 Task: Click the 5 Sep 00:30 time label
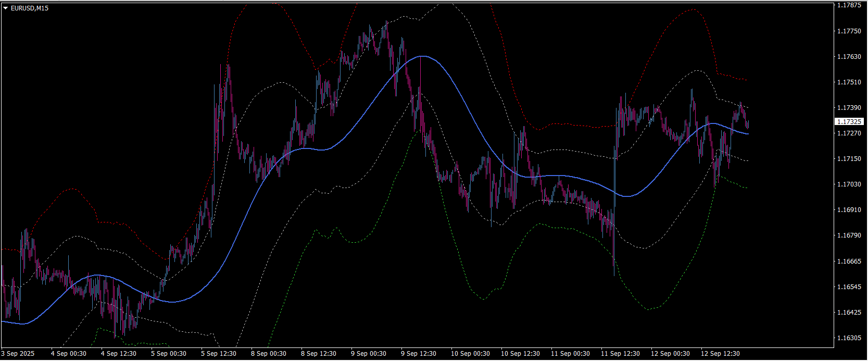tap(169, 354)
